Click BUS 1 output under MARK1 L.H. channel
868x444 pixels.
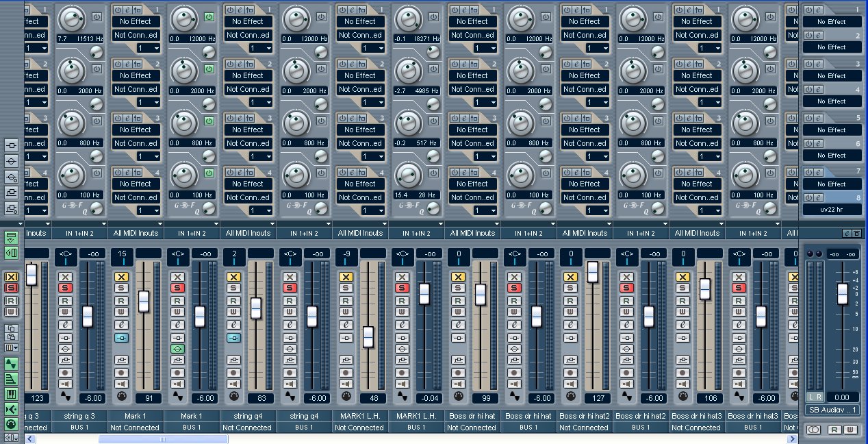point(416,428)
